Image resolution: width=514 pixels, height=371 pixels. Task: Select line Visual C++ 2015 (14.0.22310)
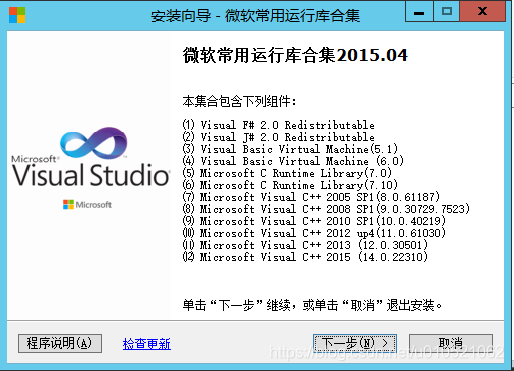[x=305, y=257]
